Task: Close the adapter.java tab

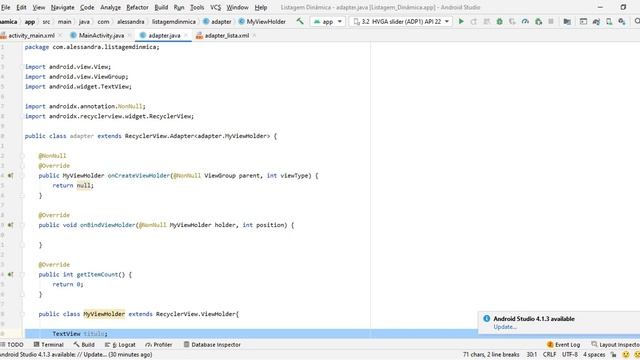Action: 186,36
